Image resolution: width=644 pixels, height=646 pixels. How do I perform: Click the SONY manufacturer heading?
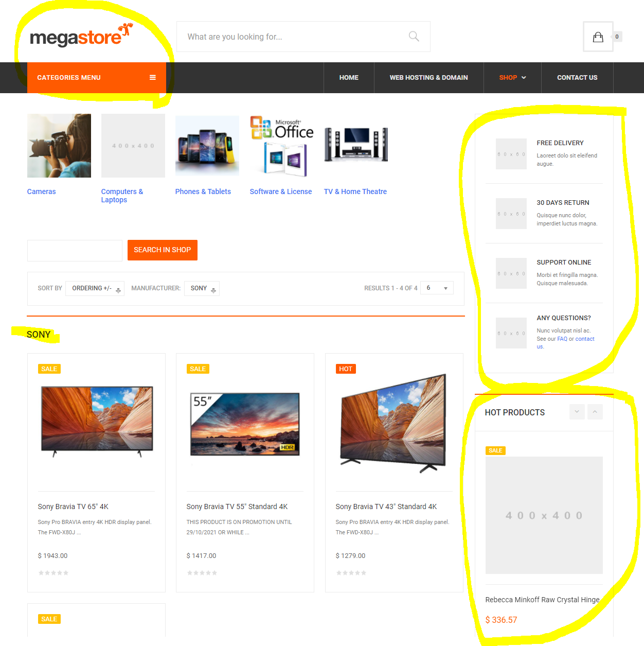(39, 335)
